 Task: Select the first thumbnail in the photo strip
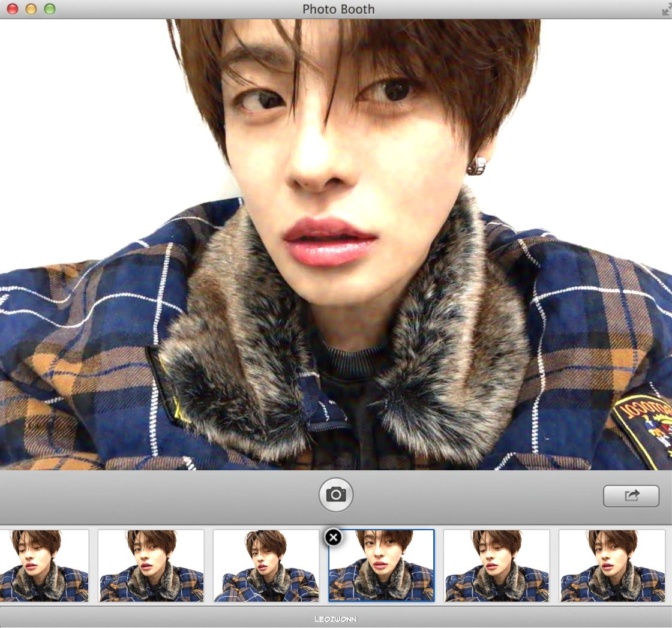[44, 566]
